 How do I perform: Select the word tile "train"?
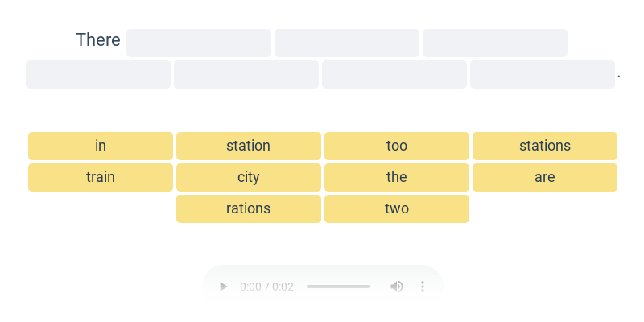101,177
